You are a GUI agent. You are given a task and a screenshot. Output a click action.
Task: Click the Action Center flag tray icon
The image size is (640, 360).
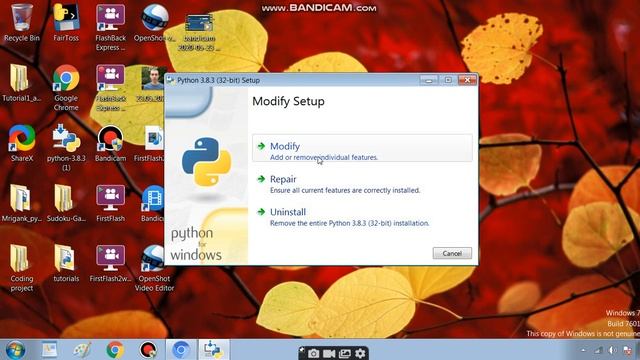pyautogui.click(x=627, y=350)
